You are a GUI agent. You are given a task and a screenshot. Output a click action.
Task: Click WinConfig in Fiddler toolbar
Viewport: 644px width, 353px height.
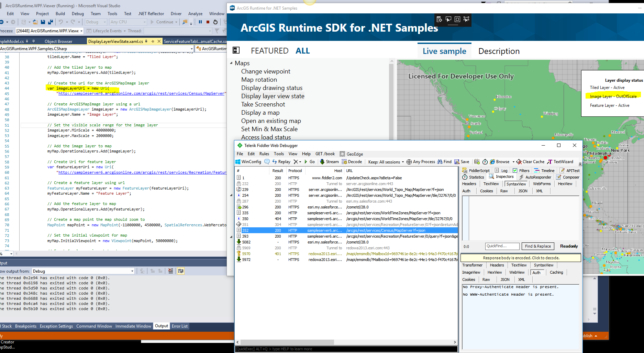[248, 162]
